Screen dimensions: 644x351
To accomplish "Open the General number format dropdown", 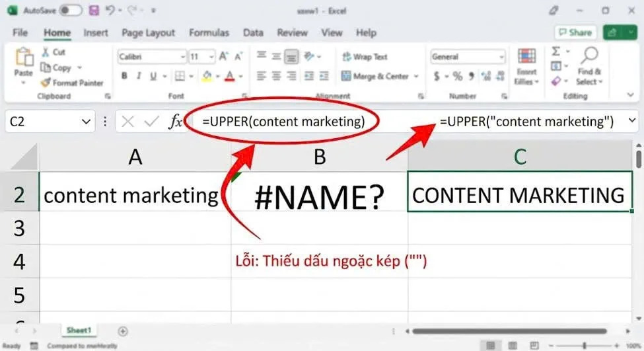I will (x=501, y=57).
